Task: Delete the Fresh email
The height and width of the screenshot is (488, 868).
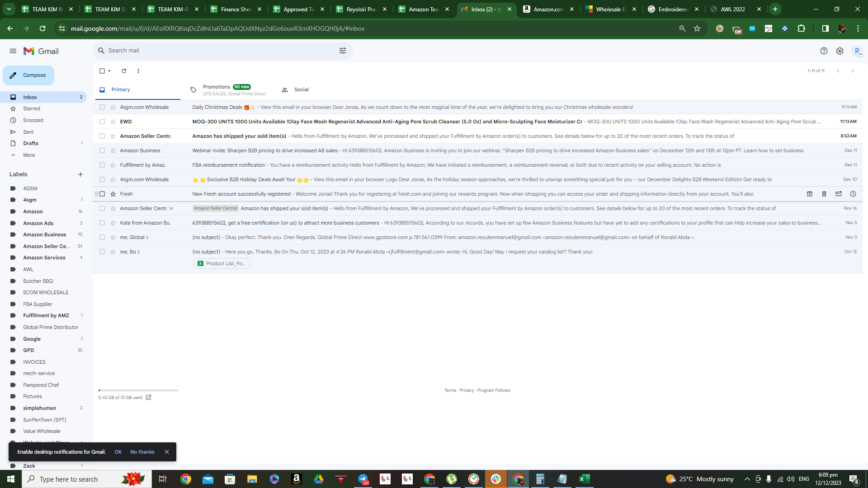Action: point(824,194)
